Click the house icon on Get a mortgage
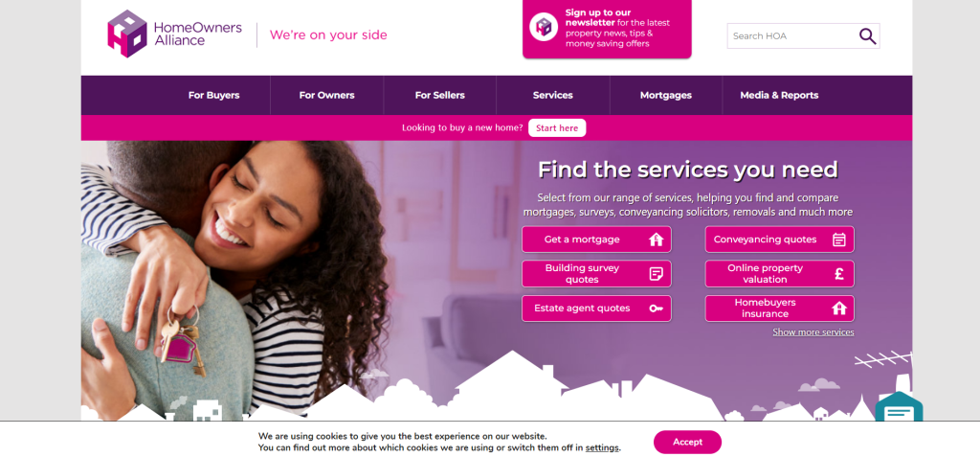980x457 pixels. click(656, 240)
